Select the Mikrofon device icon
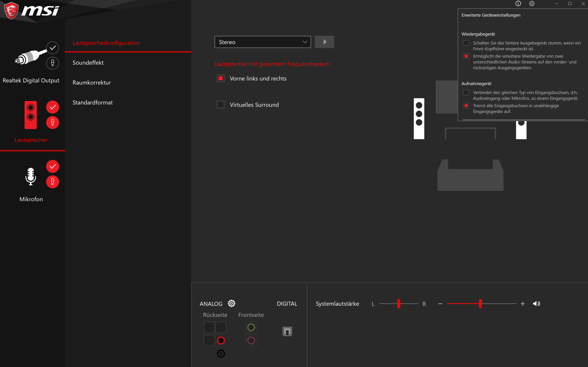This screenshot has width=588, height=367. (31, 176)
